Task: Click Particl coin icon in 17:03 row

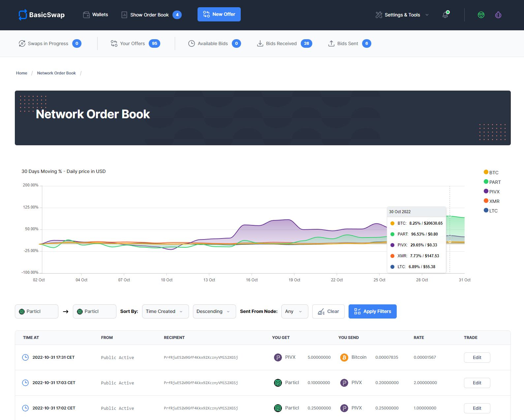Action: pyautogui.click(x=278, y=383)
